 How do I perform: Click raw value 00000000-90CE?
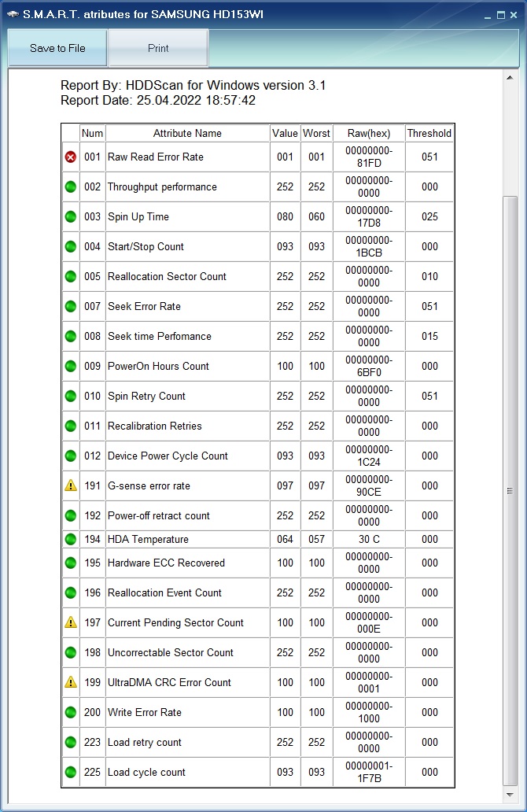point(369,485)
